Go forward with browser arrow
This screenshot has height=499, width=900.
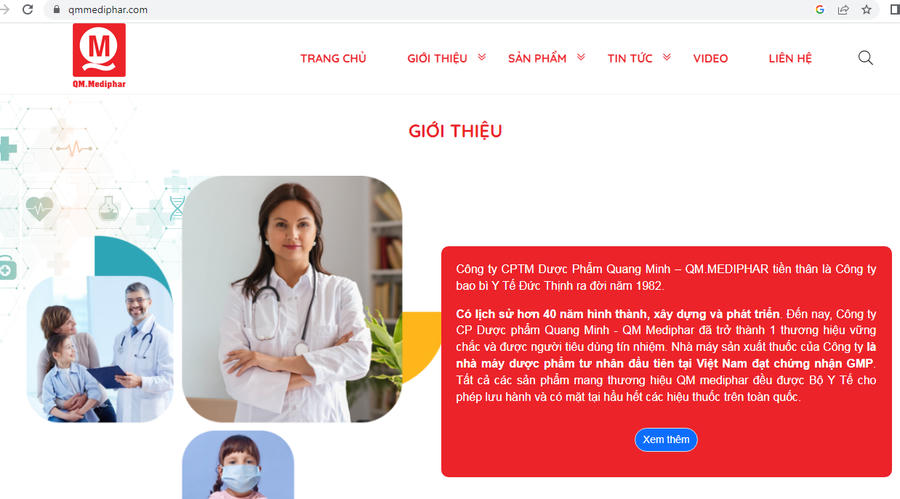(x=5, y=9)
